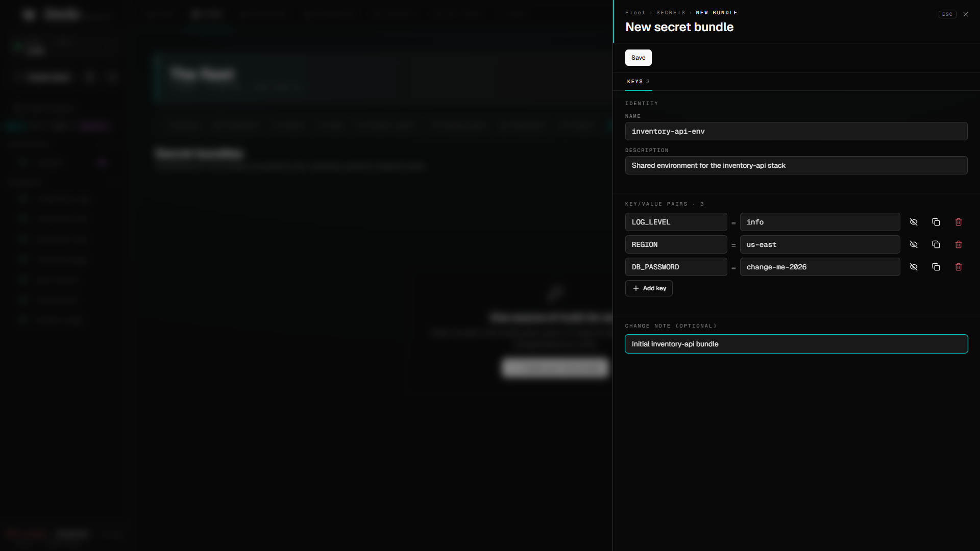980x551 pixels.
Task: Click the NEW BUNDLE breadcrumb text
Action: (x=717, y=13)
